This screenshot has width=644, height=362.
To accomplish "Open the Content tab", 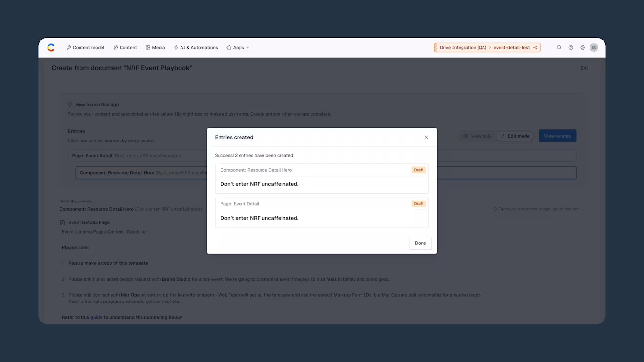I will tap(125, 48).
